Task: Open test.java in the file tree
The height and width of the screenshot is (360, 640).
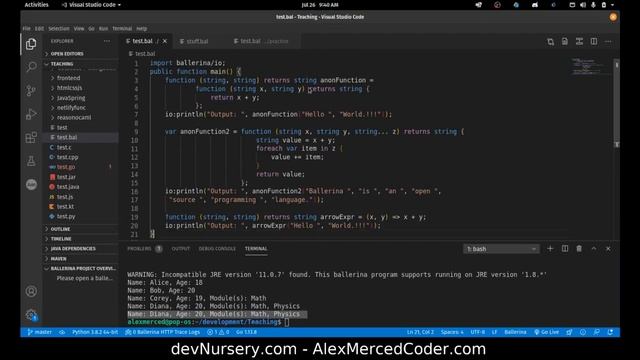Action: pyautogui.click(x=81, y=187)
